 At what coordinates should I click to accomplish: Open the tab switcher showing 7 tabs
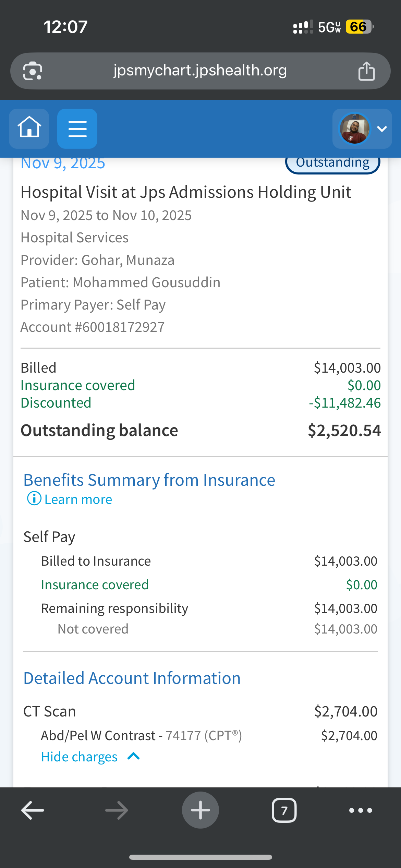(284, 810)
